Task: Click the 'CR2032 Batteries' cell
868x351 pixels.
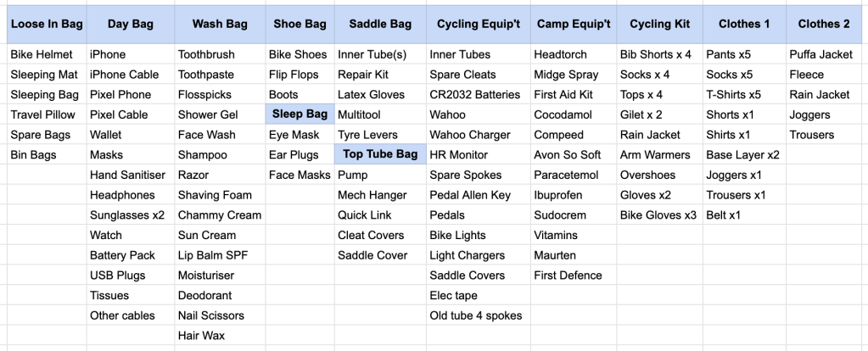Action: tap(475, 95)
